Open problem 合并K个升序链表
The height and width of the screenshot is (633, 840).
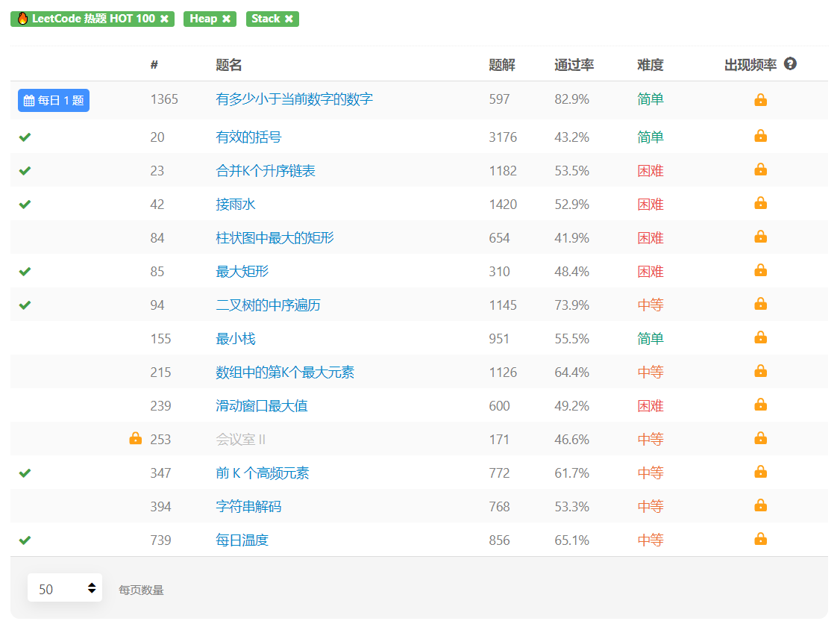pyautogui.click(x=265, y=171)
